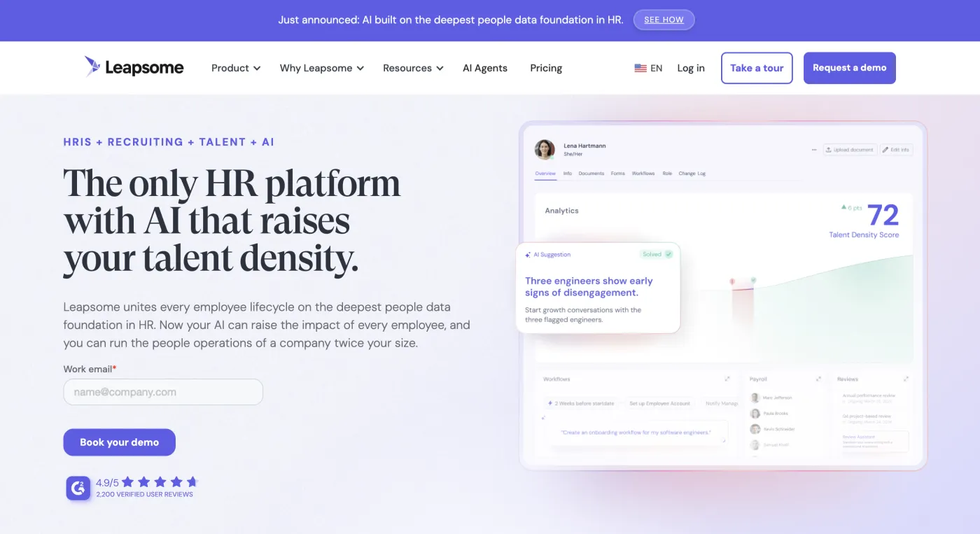This screenshot has height=534, width=980.
Task: Open the Pricing page
Action: point(546,68)
